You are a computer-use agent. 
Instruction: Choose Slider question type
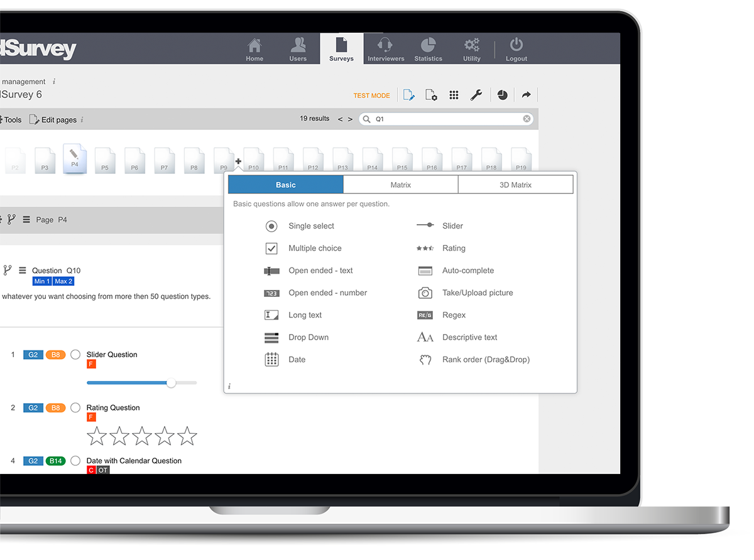pos(440,226)
